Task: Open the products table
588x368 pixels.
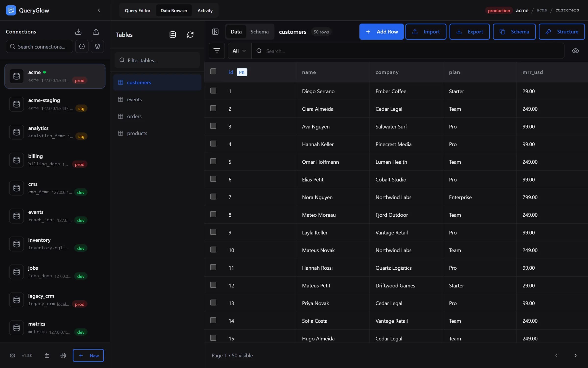Action: [157, 133]
